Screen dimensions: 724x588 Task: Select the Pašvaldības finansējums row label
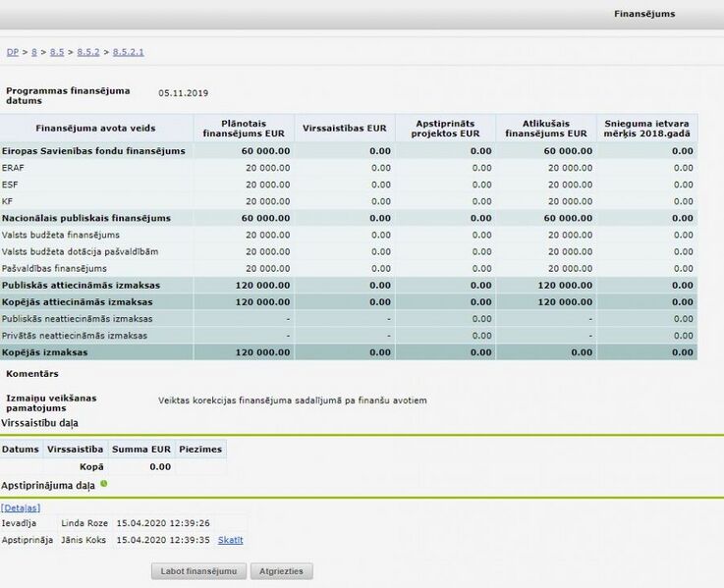(x=54, y=269)
